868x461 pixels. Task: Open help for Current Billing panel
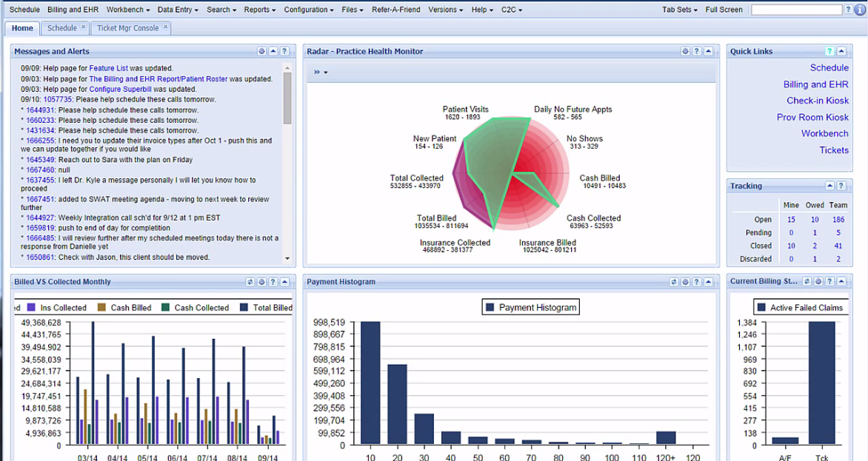[829, 281]
